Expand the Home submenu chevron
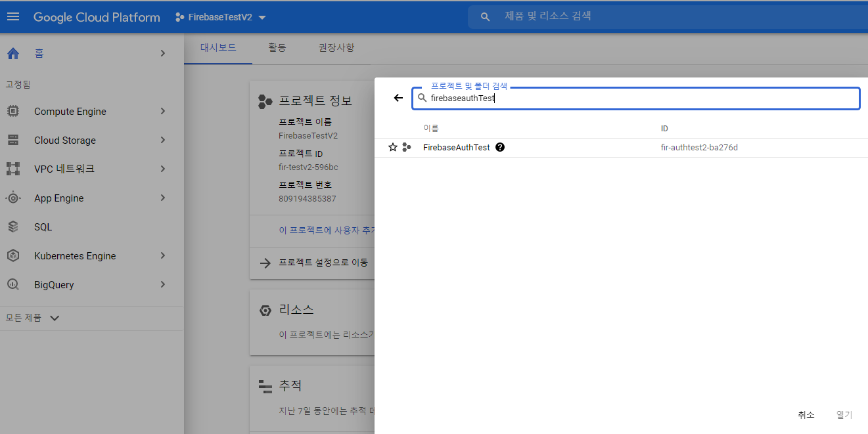 coord(163,53)
